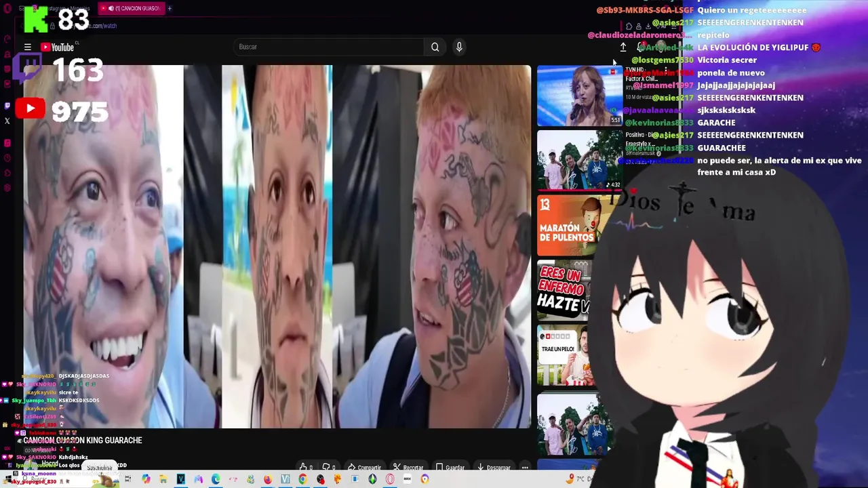The width and height of the screenshot is (868, 488).
Task: Open the Factor X Chile suggested video
Action: [580, 96]
